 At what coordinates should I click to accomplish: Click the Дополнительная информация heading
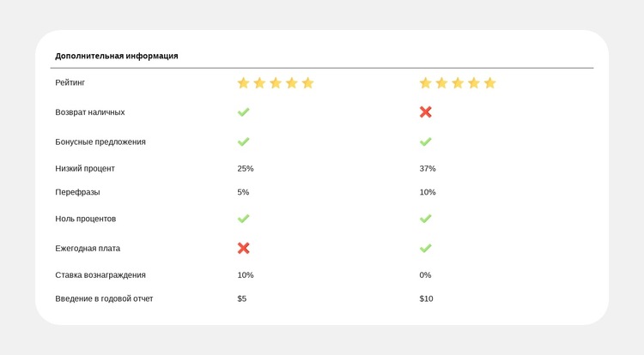coord(117,56)
